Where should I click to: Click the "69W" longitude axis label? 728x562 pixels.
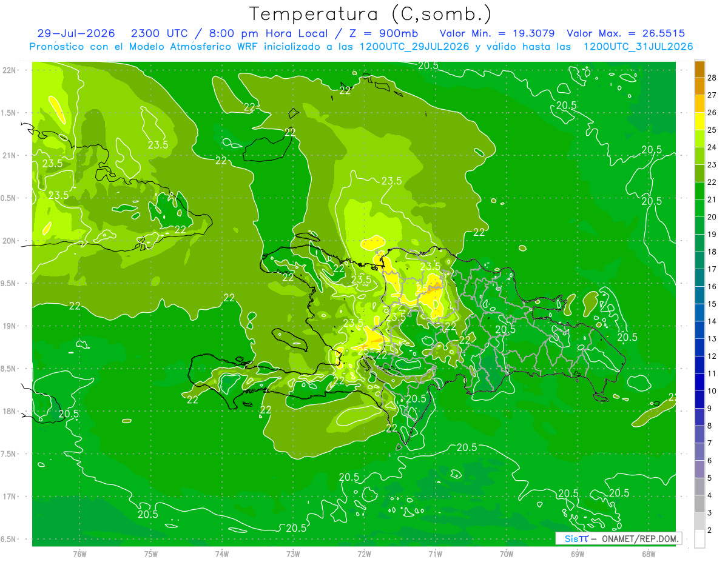pyautogui.click(x=578, y=554)
